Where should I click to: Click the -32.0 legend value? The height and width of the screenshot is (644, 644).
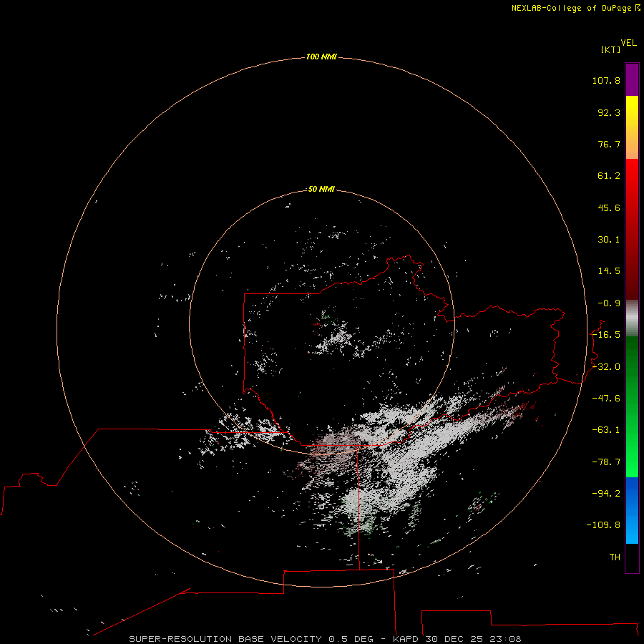[x=606, y=367]
